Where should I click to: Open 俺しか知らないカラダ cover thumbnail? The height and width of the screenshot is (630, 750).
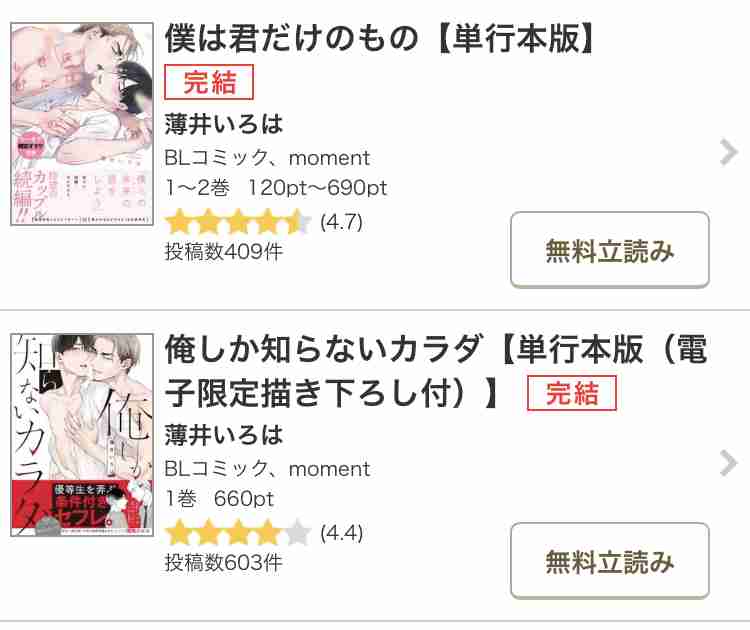click(82, 435)
